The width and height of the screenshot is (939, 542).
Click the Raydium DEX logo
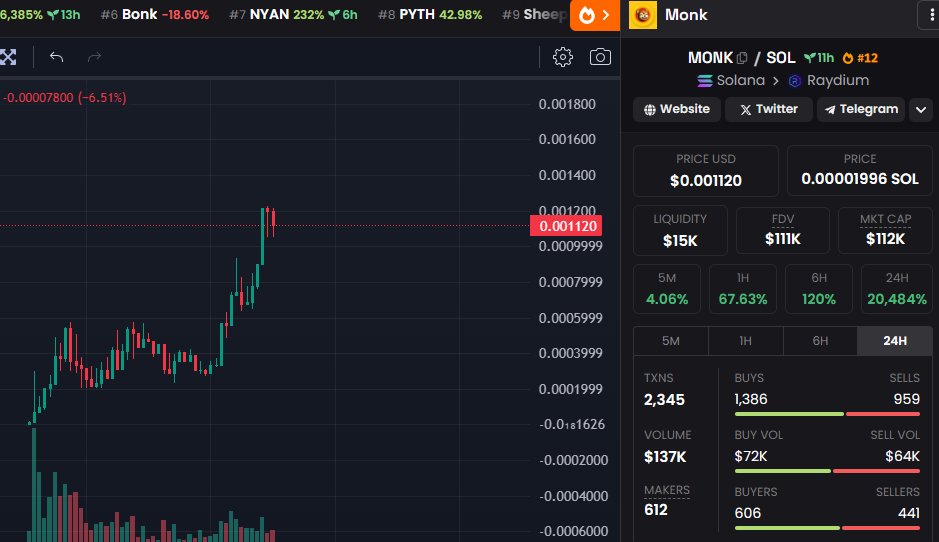[x=795, y=81]
